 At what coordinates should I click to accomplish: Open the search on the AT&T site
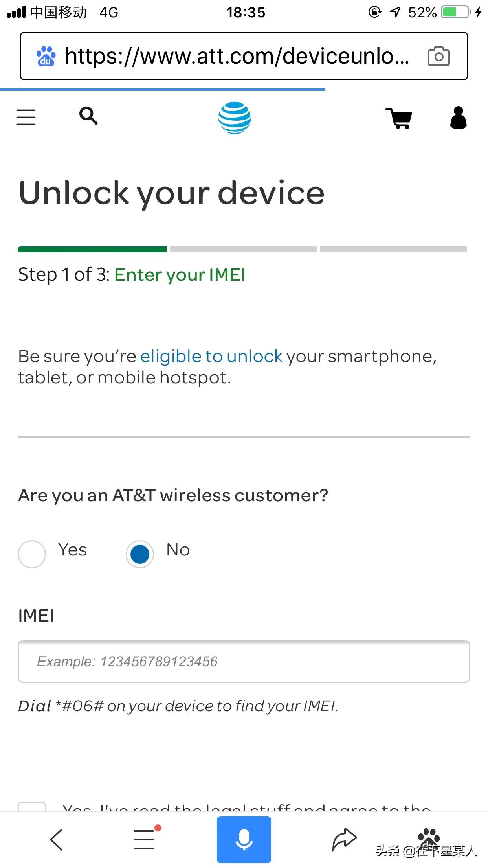(x=88, y=117)
